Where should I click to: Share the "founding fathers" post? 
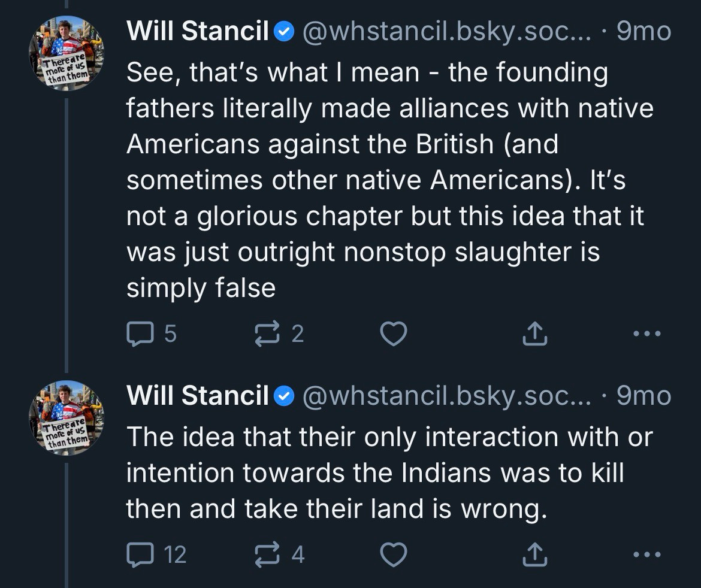[x=534, y=334]
